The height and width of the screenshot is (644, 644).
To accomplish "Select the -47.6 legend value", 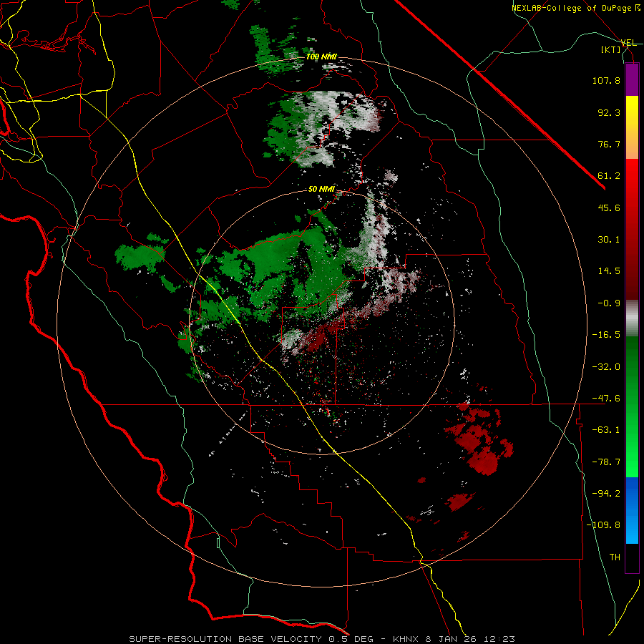I will [x=606, y=399].
